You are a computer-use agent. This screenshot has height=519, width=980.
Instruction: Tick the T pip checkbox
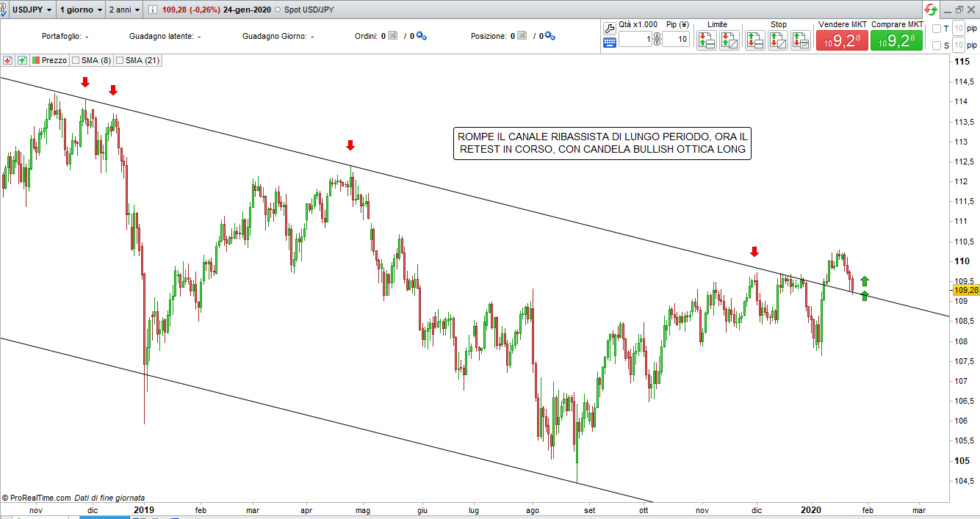[937, 29]
